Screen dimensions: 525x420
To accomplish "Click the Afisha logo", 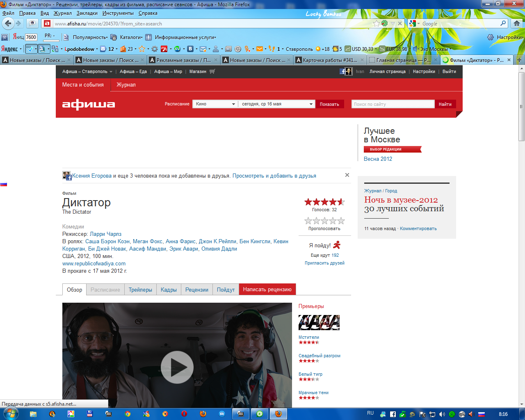I will 89,105.
